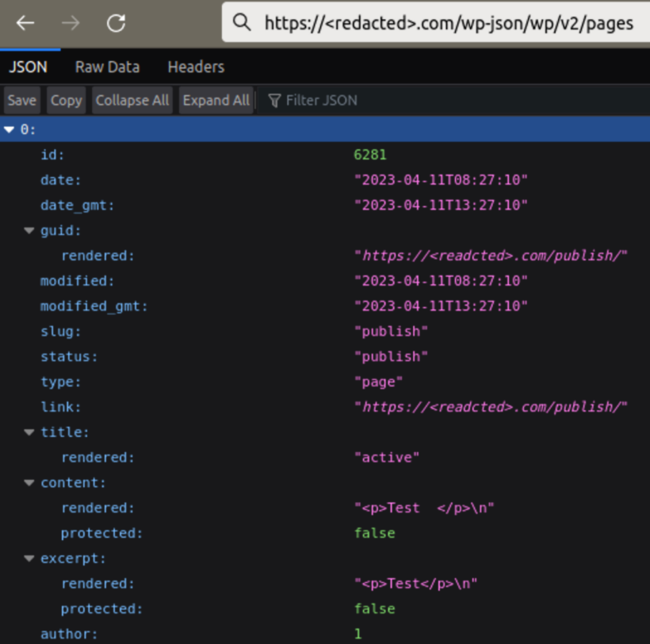Click Expand All in the JSON toolbar
The image size is (650, 644).
point(216,100)
